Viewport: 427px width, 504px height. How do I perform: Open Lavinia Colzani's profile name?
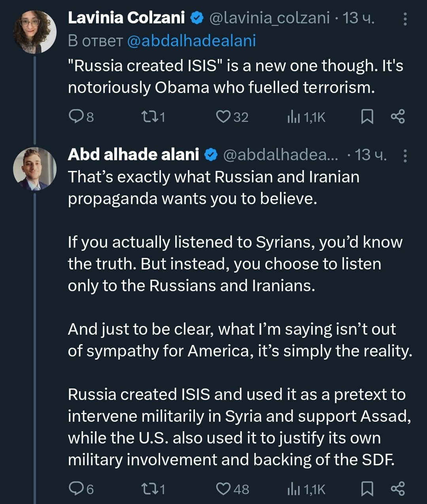pos(126,18)
